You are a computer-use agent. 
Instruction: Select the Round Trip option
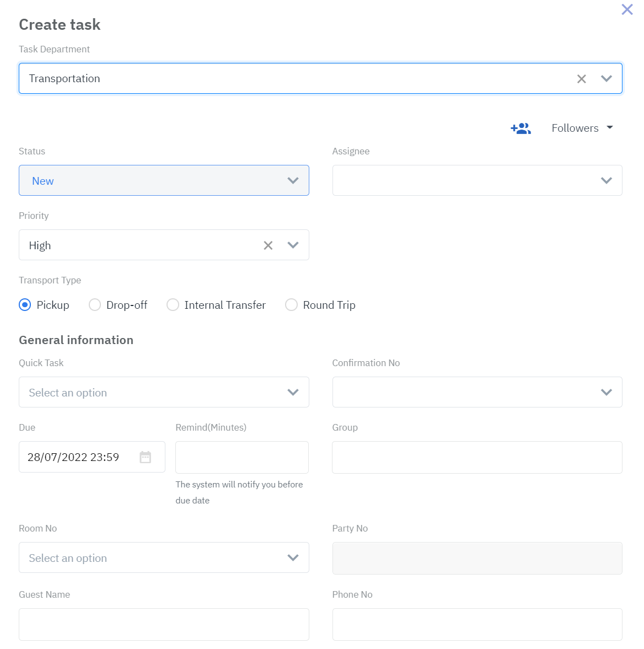[291, 305]
